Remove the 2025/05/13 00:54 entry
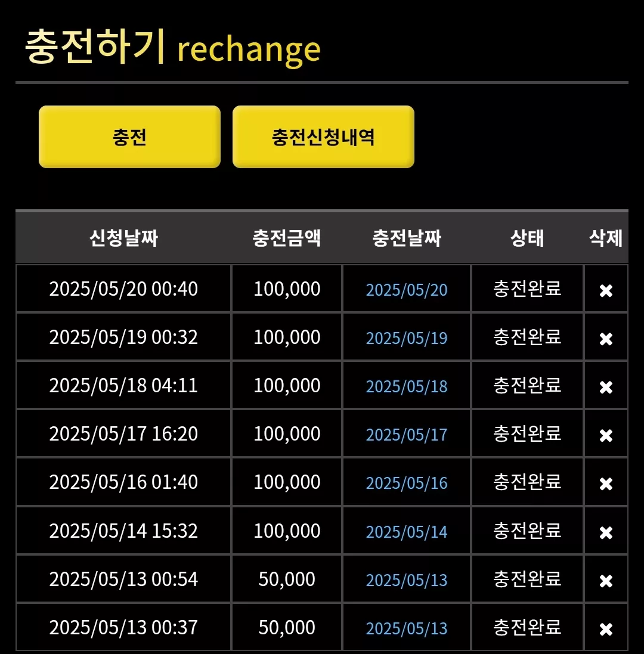644x654 pixels. click(x=606, y=581)
